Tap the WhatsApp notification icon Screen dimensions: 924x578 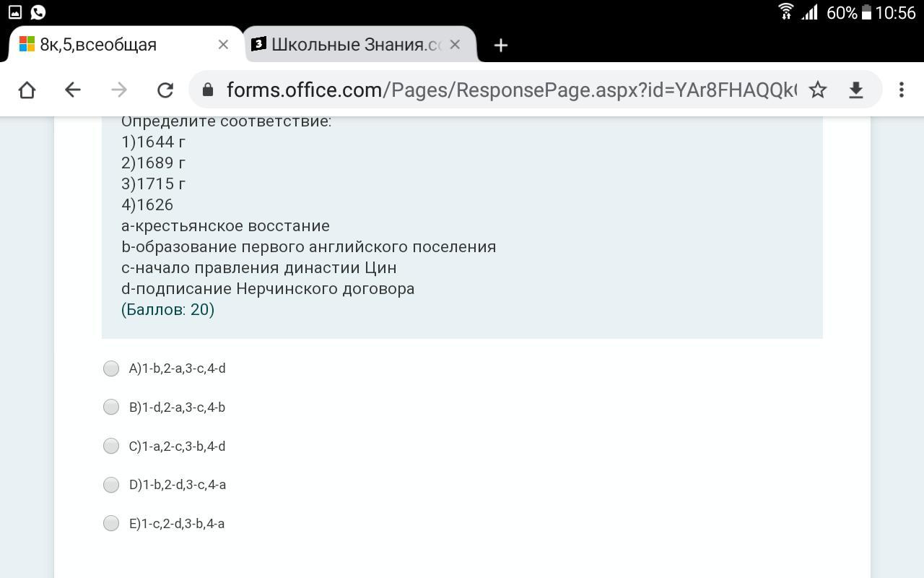(x=38, y=12)
